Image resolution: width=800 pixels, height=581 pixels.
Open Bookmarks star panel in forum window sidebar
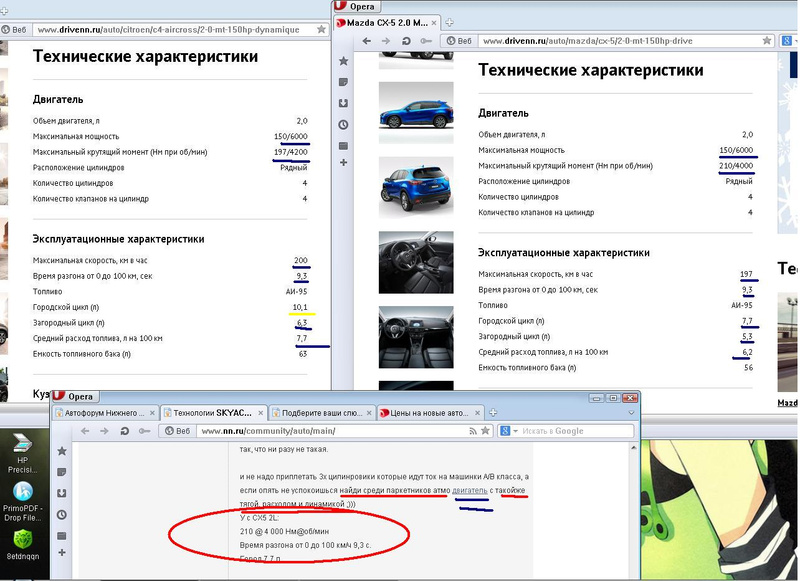tap(62, 451)
